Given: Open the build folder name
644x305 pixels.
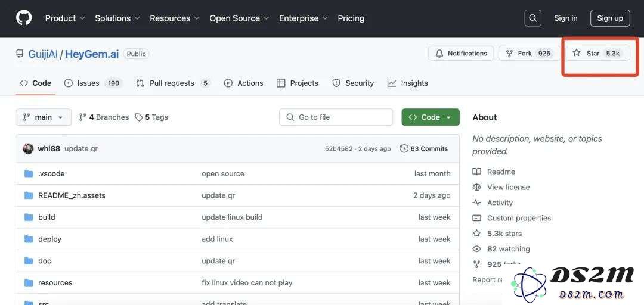Looking at the screenshot, I should click(x=47, y=217).
